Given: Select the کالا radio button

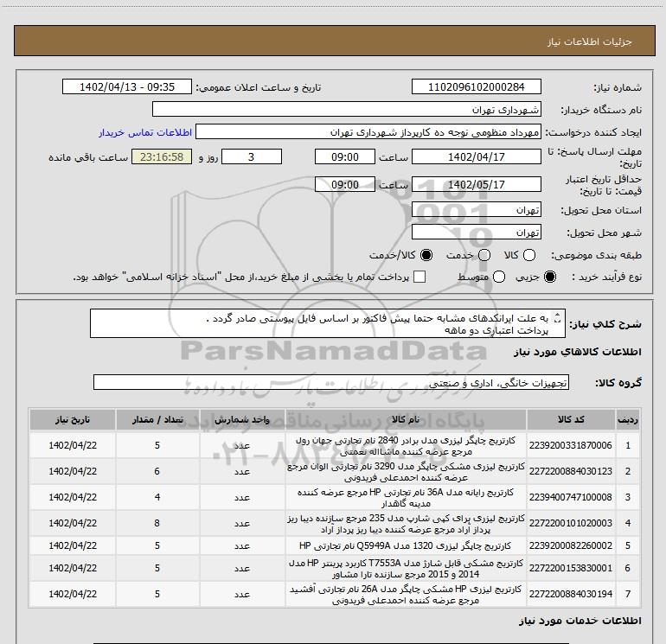Looking at the screenshot, I should [x=529, y=255].
